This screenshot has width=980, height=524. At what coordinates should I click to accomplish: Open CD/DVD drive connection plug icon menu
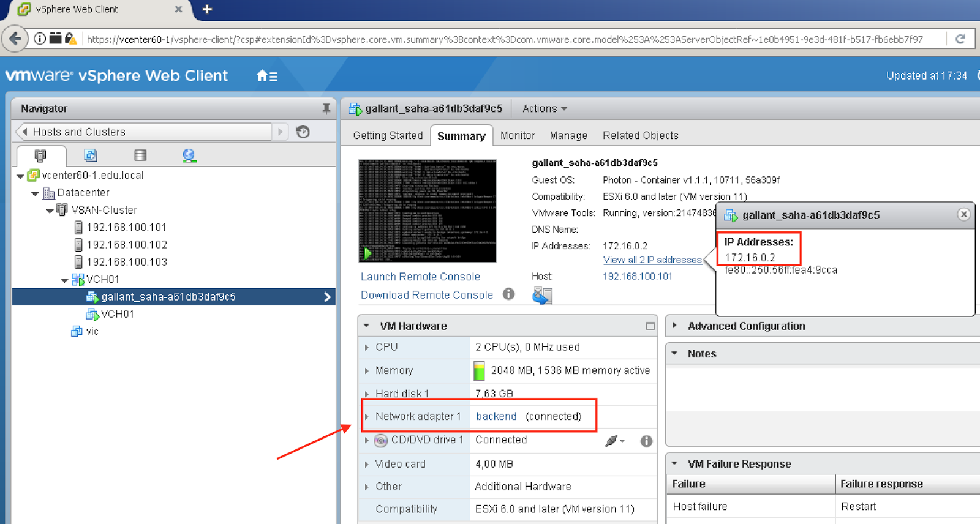point(614,441)
